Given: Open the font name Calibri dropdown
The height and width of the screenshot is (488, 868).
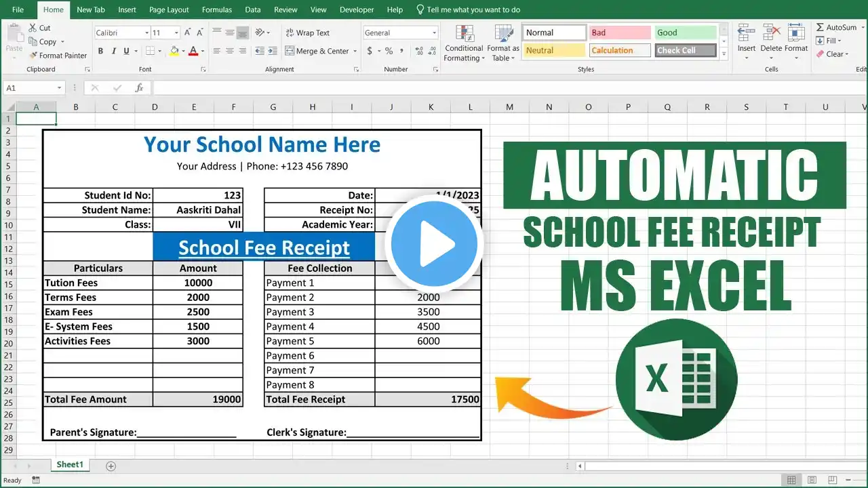Looking at the screenshot, I should [146, 33].
